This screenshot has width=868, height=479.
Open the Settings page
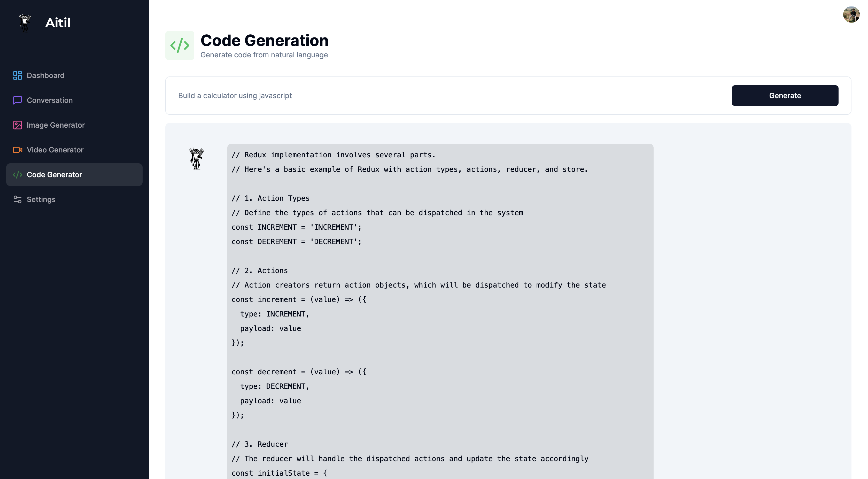click(41, 199)
